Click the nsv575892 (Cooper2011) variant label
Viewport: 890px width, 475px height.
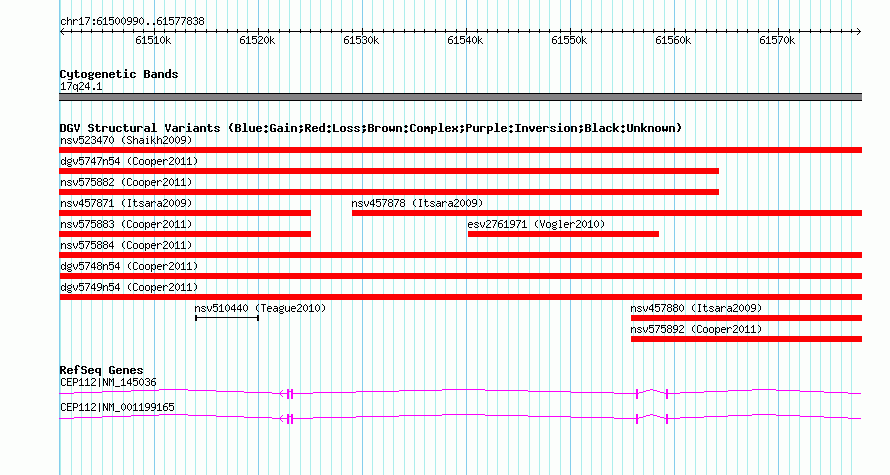click(x=696, y=329)
